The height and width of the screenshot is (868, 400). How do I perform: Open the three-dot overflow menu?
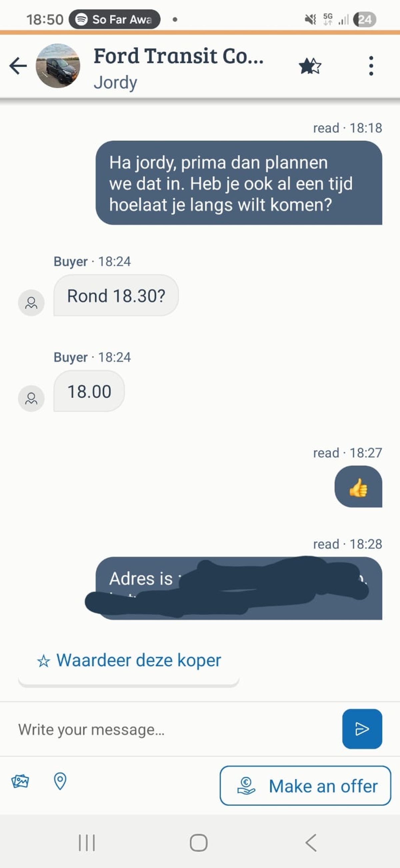pos(371,66)
